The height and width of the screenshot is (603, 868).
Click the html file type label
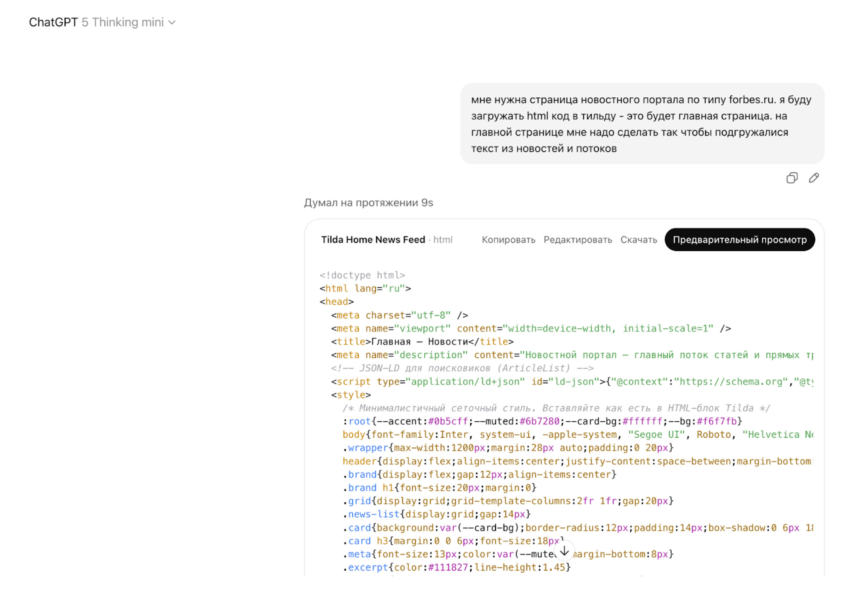click(x=443, y=240)
